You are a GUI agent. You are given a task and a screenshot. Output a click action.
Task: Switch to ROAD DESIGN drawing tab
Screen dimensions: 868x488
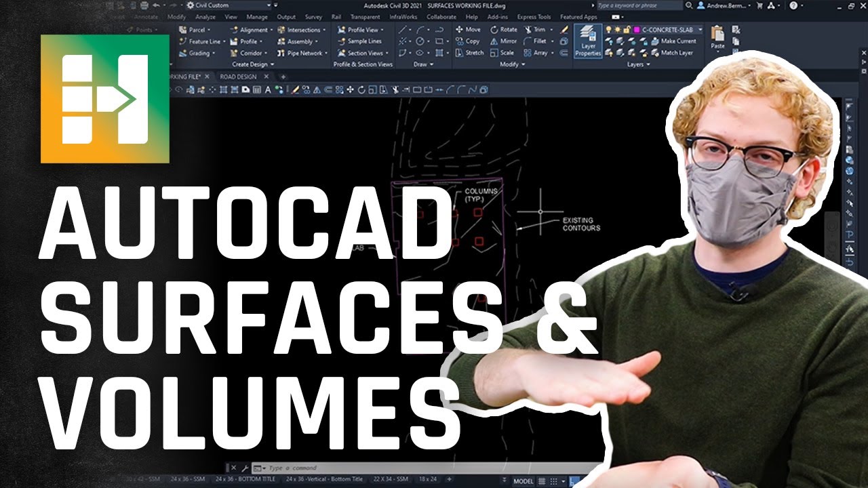(x=238, y=77)
